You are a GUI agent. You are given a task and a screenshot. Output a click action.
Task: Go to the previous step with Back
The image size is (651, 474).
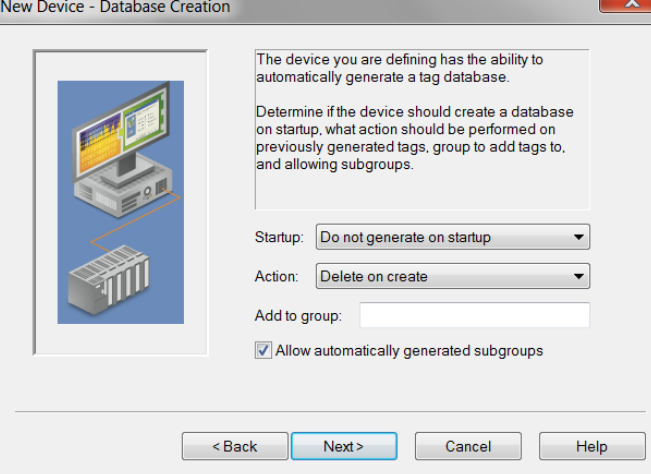pyautogui.click(x=235, y=446)
